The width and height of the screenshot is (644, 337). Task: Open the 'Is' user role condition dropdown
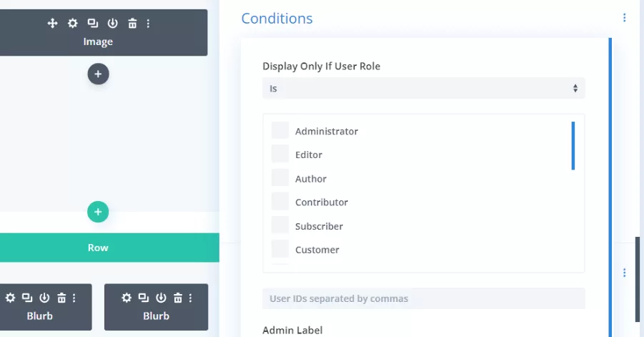423,88
